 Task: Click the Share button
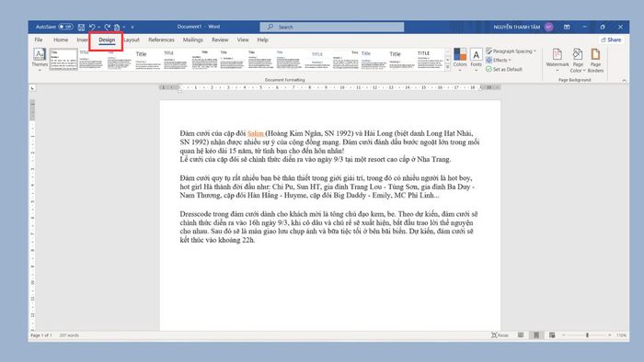[611, 40]
